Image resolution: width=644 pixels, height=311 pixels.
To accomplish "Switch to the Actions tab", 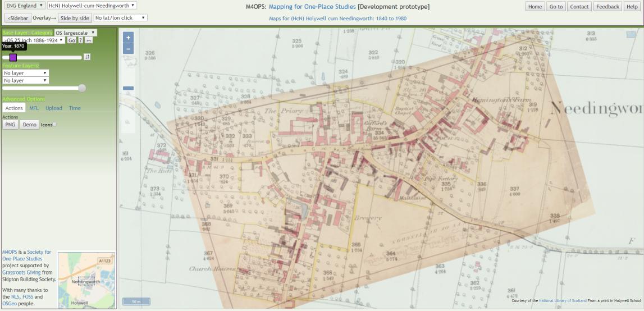I will pos(14,108).
